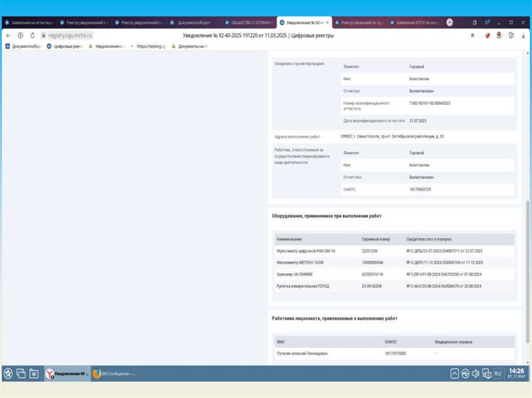
Task: Click the Мегаомметр МЕГЕОН 13200 row
Action: [395, 263]
